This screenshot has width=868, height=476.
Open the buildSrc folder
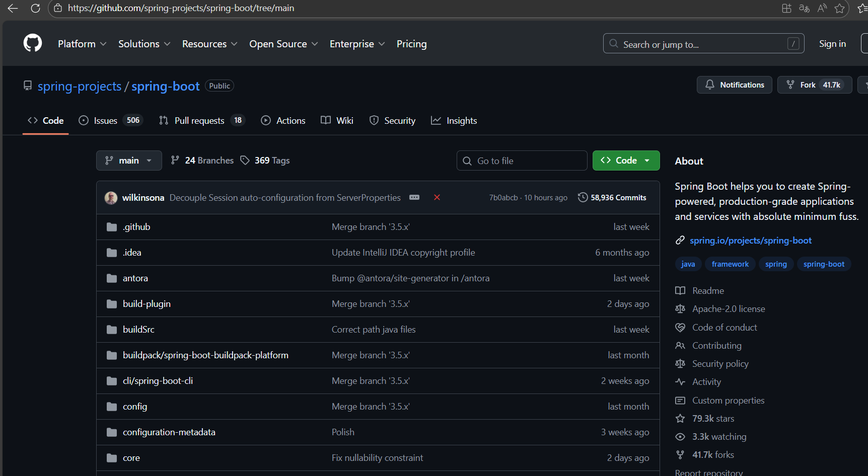138,330
